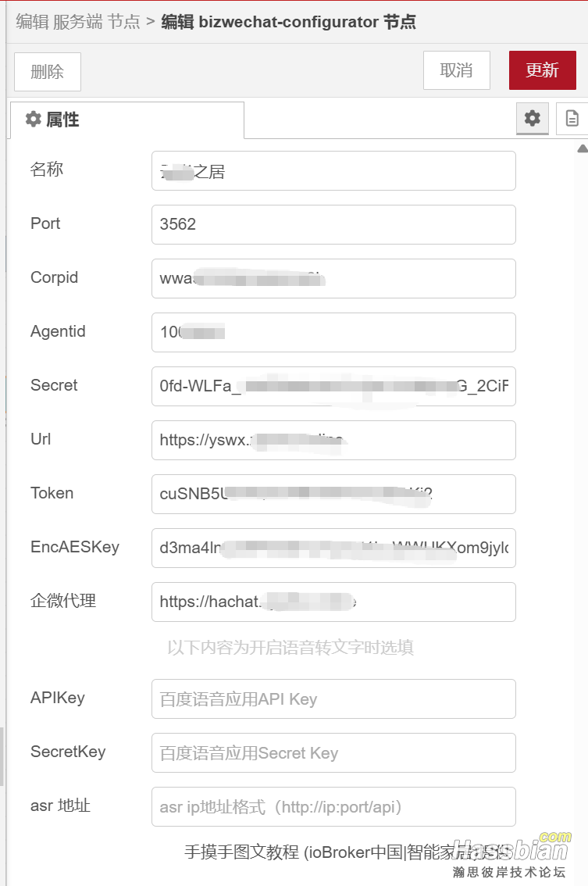Select the 属性 tab
The image size is (588, 886).
127,120
